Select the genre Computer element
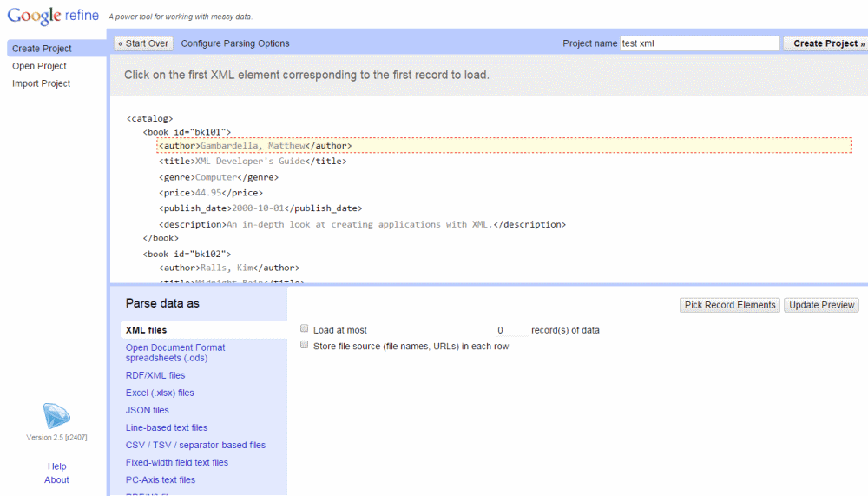The image size is (868, 496). (219, 177)
